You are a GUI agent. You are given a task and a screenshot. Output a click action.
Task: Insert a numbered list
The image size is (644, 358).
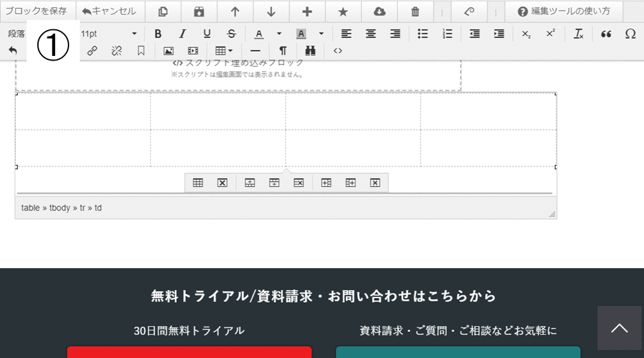447,34
